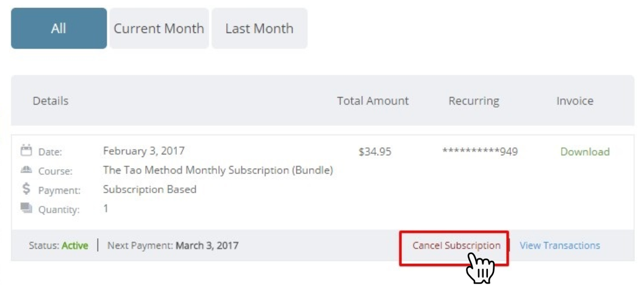Select the All filter tab
Screen dimensions: 644x292
point(59,28)
